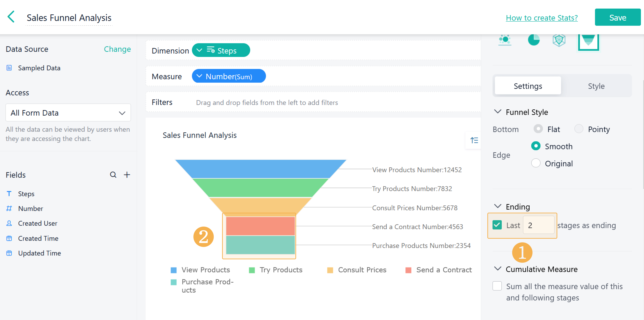Select the Original edge radio button
The image size is (644, 320).
point(536,163)
